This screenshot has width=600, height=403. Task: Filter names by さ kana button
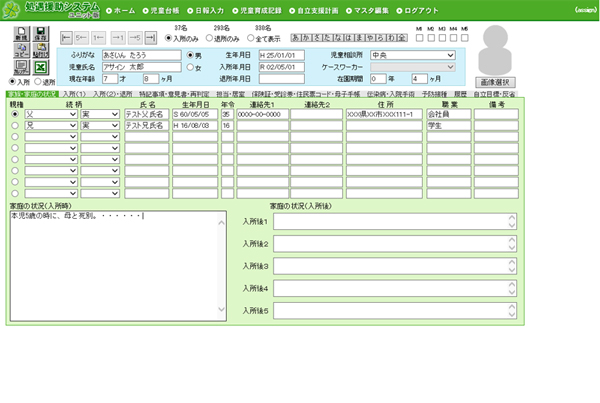click(x=317, y=38)
